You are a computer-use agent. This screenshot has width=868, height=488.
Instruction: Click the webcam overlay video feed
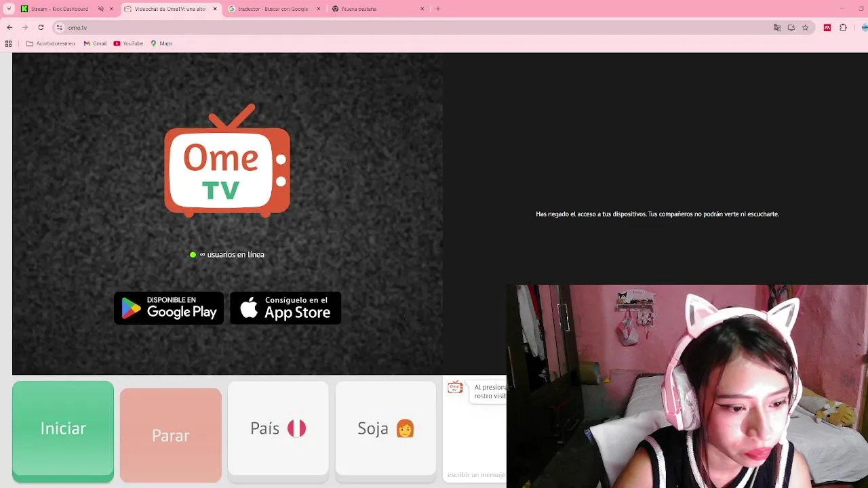pyautogui.click(x=687, y=386)
